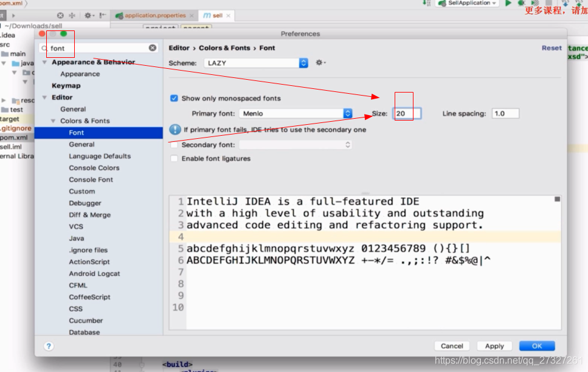Select Diff & Merge settings
Image resolution: width=588 pixels, height=372 pixels.
coord(89,215)
